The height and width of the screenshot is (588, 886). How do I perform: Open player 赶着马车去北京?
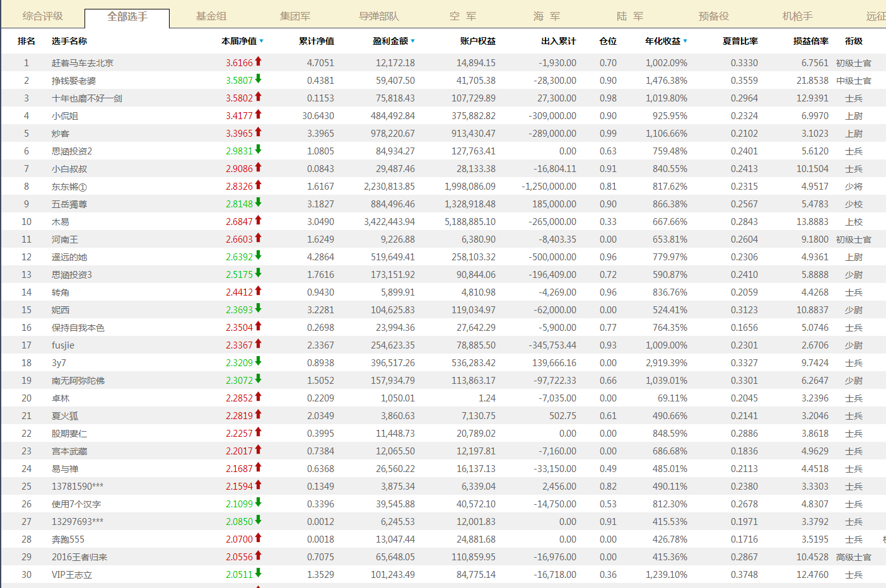83,63
